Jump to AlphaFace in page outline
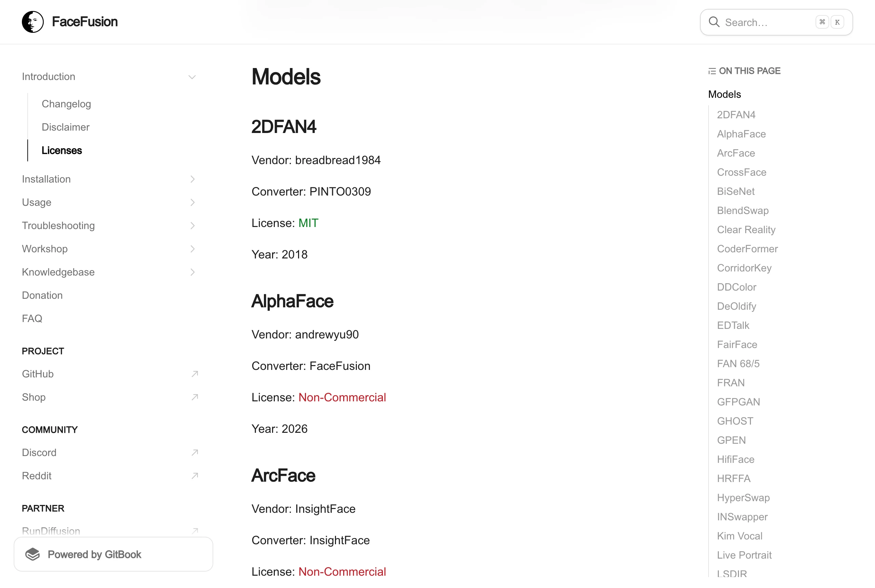The image size is (875, 588). pos(741,134)
